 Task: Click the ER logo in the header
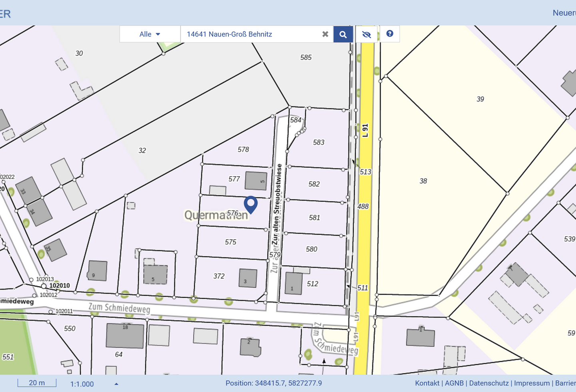5,14
